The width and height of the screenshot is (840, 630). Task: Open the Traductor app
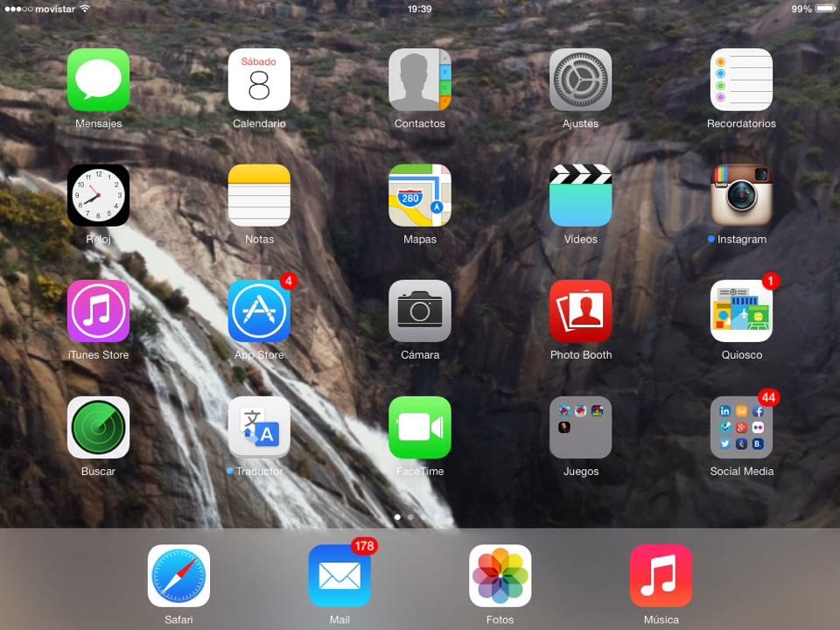point(259,428)
